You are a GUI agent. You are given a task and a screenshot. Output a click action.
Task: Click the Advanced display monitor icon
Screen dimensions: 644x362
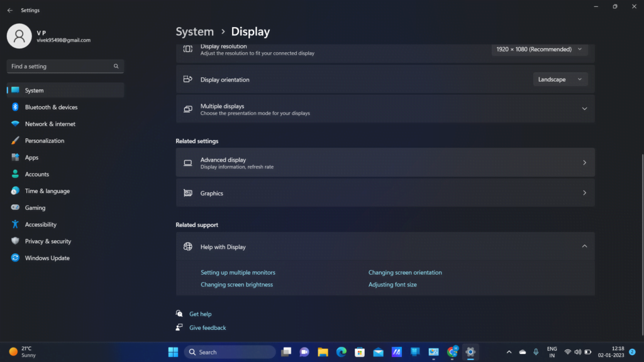point(187,163)
